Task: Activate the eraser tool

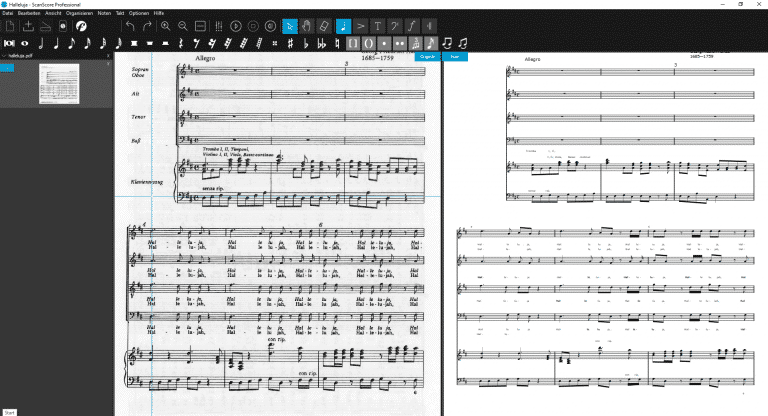Action: click(x=324, y=26)
